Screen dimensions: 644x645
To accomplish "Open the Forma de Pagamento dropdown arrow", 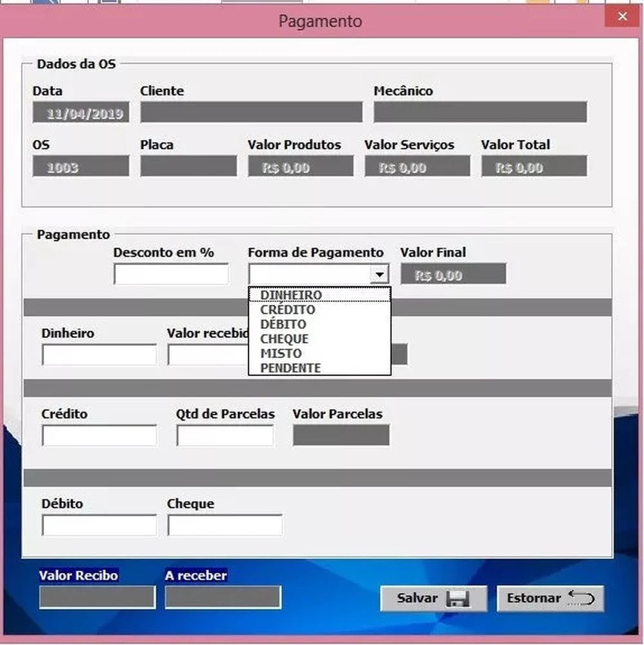I will 379,273.
